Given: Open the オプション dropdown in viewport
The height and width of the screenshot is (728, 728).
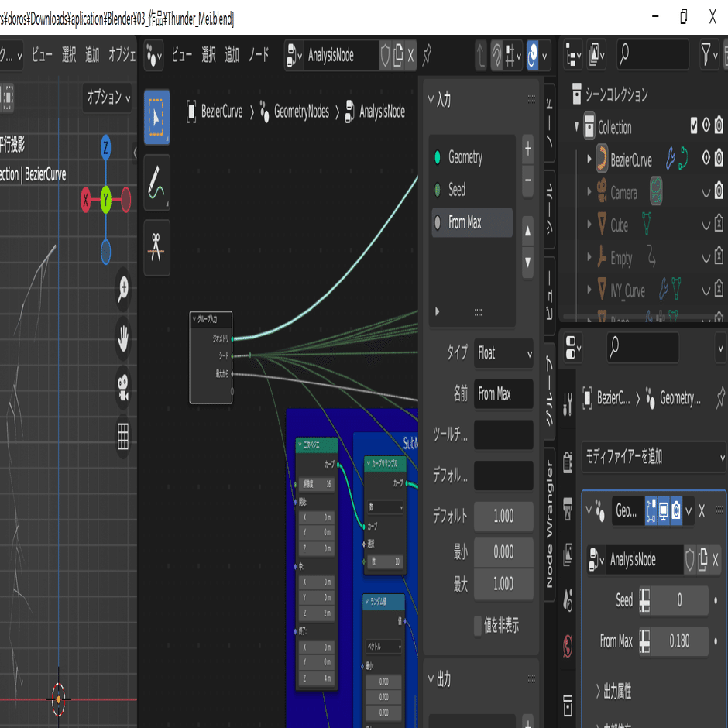Looking at the screenshot, I should point(108,98).
